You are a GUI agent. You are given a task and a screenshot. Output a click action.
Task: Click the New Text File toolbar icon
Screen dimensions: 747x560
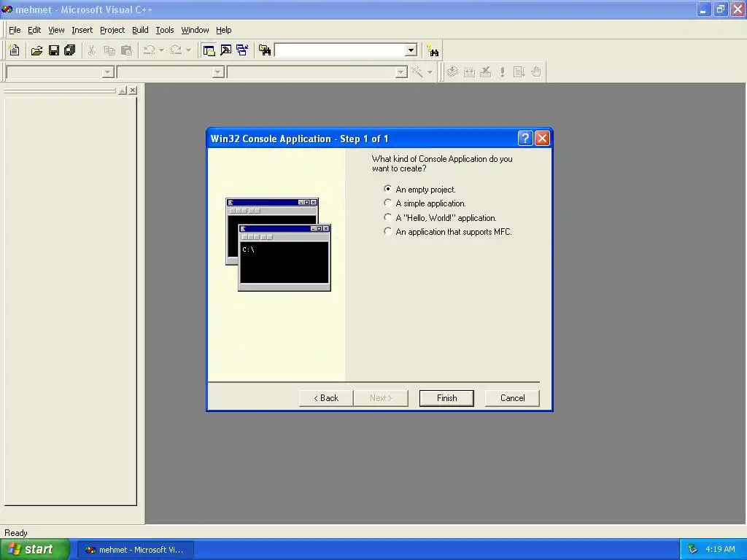pyautogui.click(x=15, y=50)
